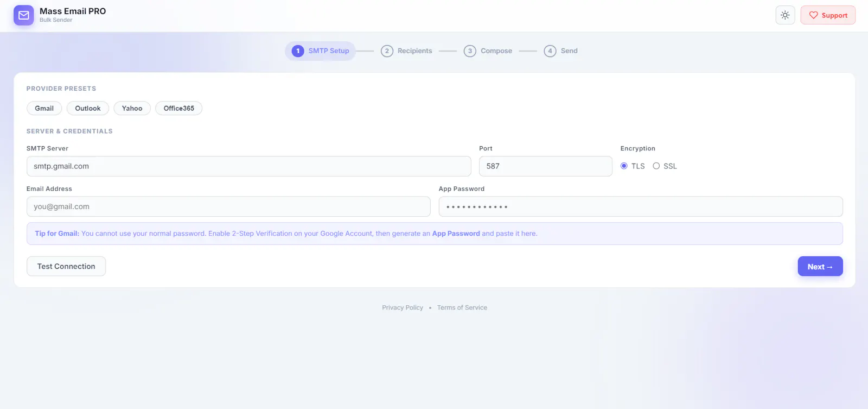Proceed with the Next button
Viewport: 868px width, 409px height.
coord(820,266)
